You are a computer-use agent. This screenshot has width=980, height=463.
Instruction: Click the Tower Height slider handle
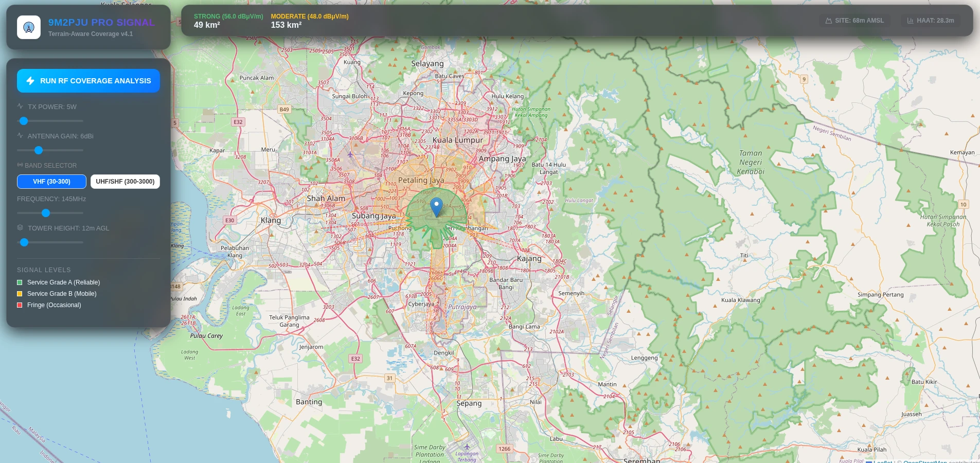click(x=24, y=242)
